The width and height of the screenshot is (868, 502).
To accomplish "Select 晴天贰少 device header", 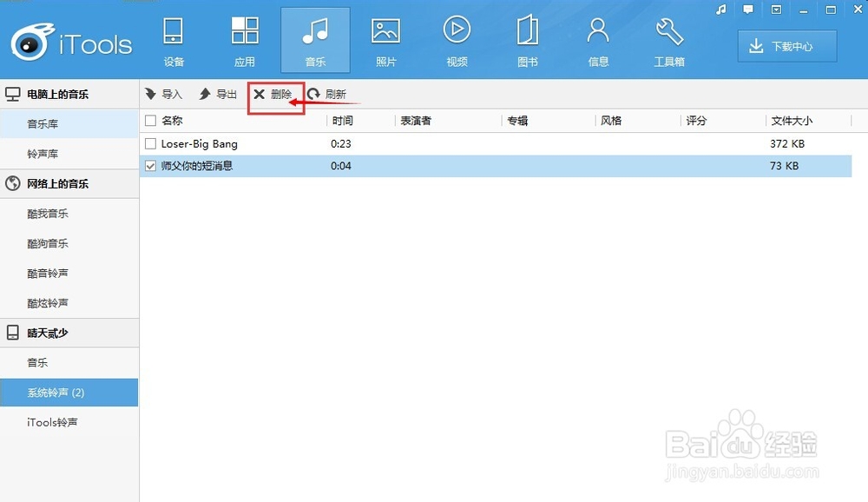I will 69,333.
